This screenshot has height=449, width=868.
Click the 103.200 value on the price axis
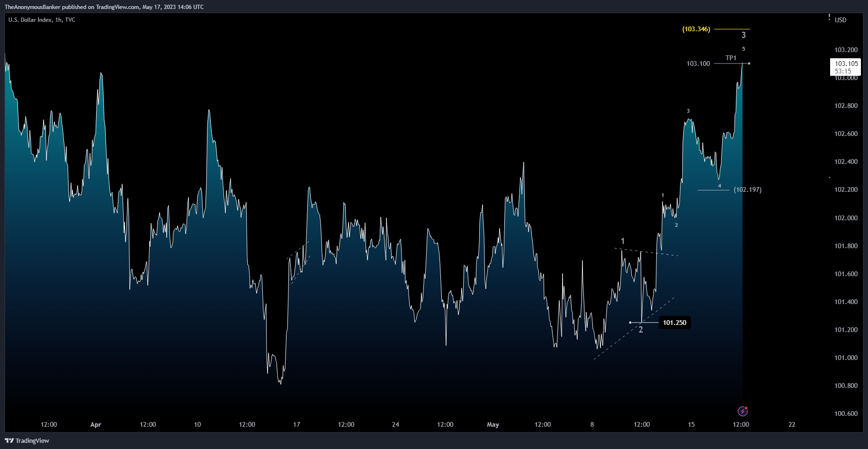(846, 50)
